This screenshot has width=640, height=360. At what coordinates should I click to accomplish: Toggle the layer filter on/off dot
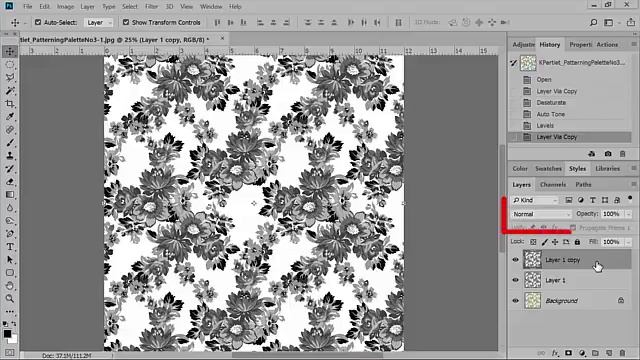(x=630, y=199)
